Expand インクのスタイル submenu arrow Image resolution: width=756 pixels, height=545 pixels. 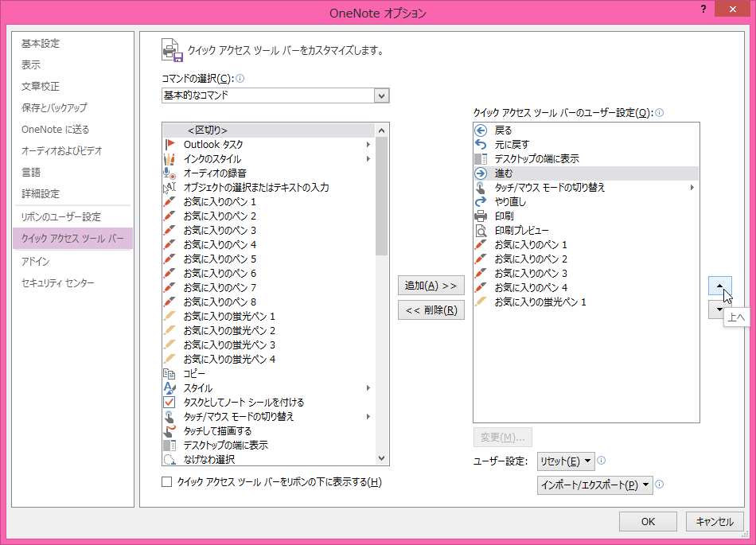click(368, 158)
